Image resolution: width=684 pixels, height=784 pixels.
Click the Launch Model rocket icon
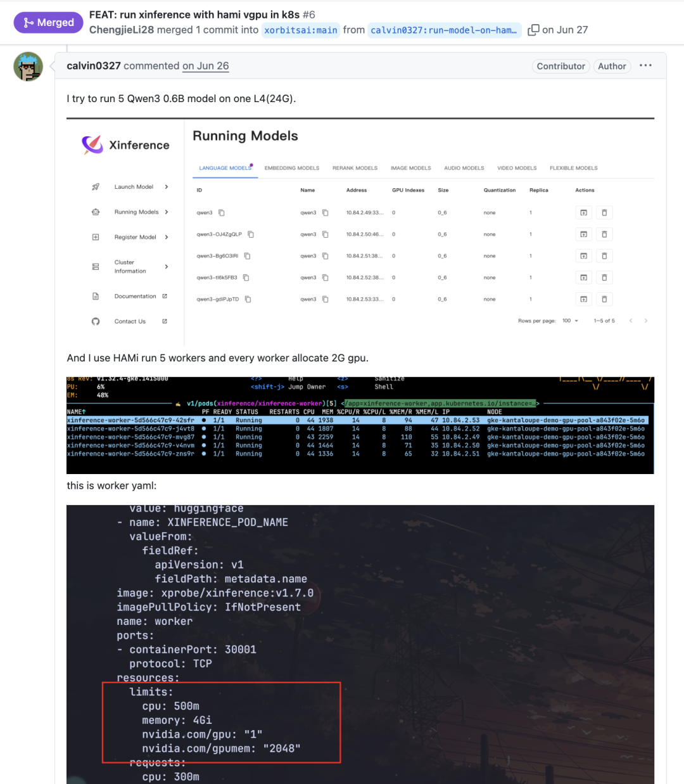[x=96, y=187]
